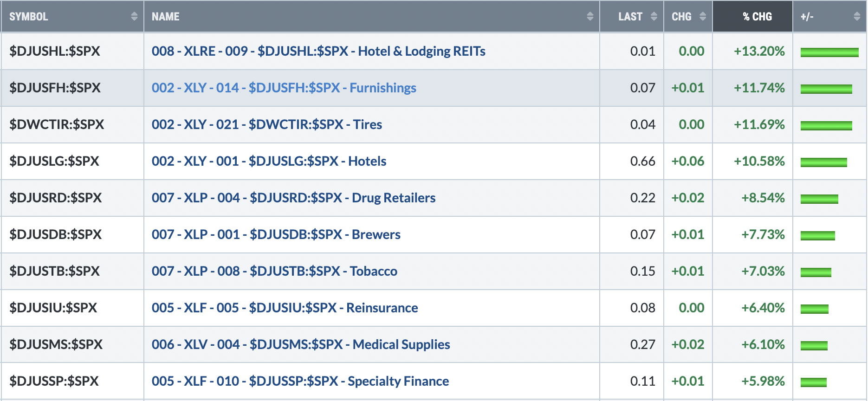This screenshot has height=401, width=868.
Task: Sort by LAST column arrow icon
Action: click(654, 16)
